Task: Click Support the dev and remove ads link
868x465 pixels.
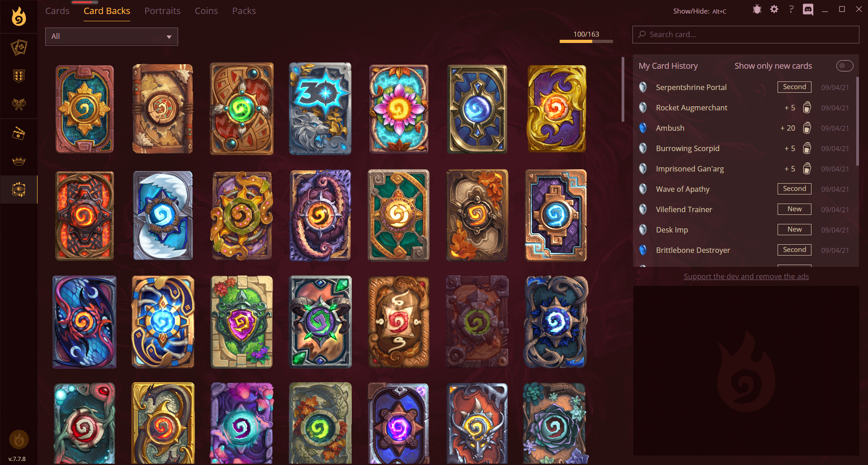Action: click(746, 276)
